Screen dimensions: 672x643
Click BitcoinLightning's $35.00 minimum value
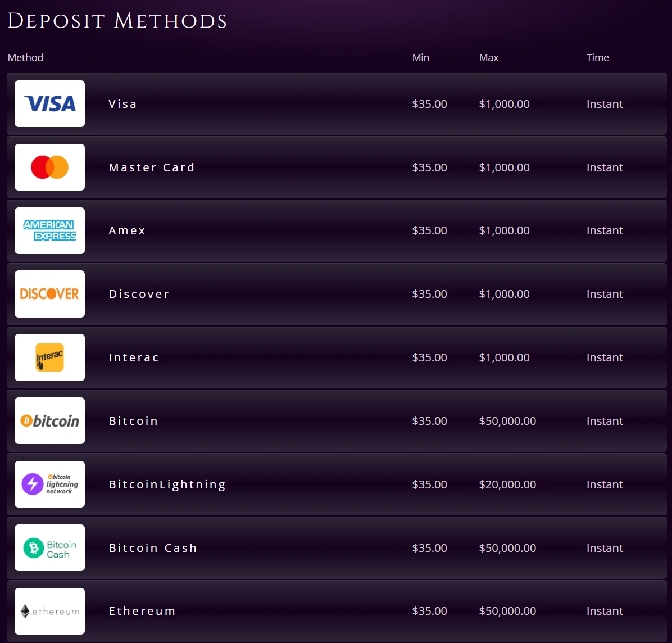click(x=429, y=484)
